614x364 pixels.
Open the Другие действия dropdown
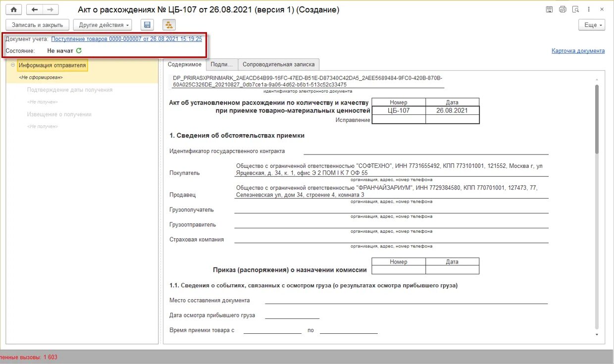pos(103,25)
